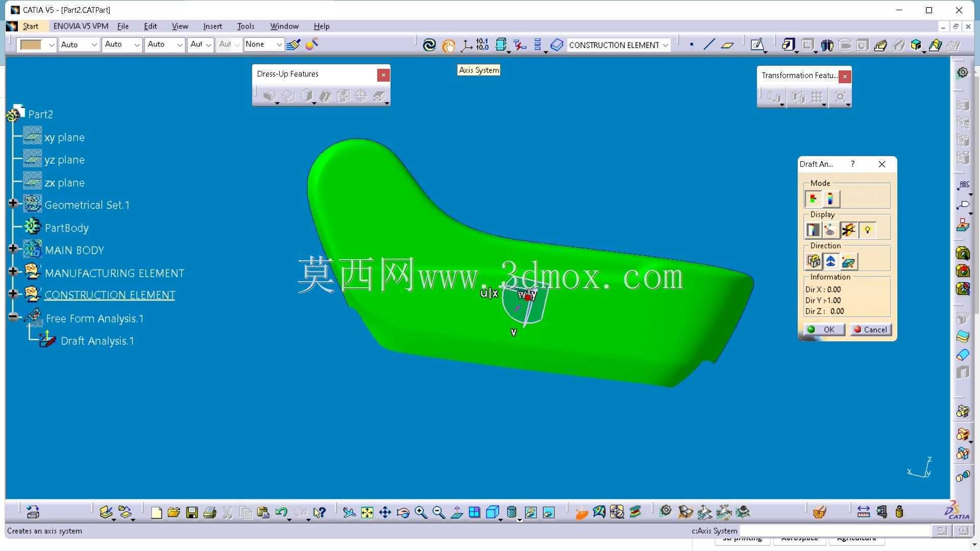The height and width of the screenshot is (551, 980).
Task: Open the Window menu
Action: pyautogui.click(x=284, y=26)
